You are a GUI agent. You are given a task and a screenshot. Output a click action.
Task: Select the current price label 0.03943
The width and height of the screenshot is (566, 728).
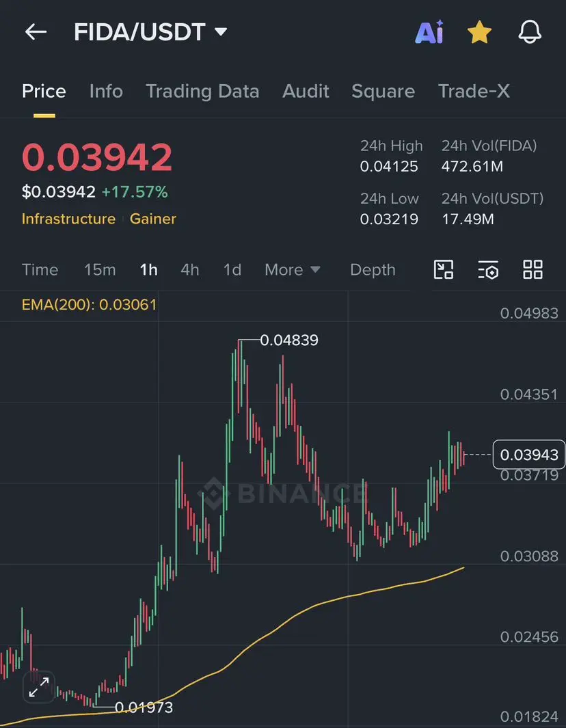(x=529, y=455)
